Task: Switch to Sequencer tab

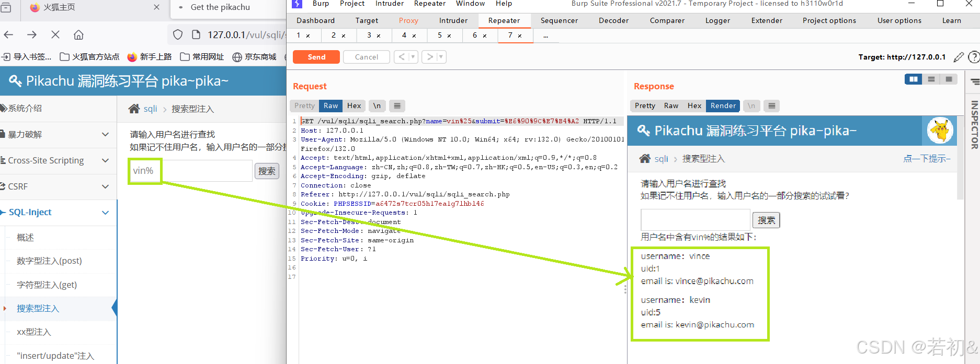Action: point(559,20)
